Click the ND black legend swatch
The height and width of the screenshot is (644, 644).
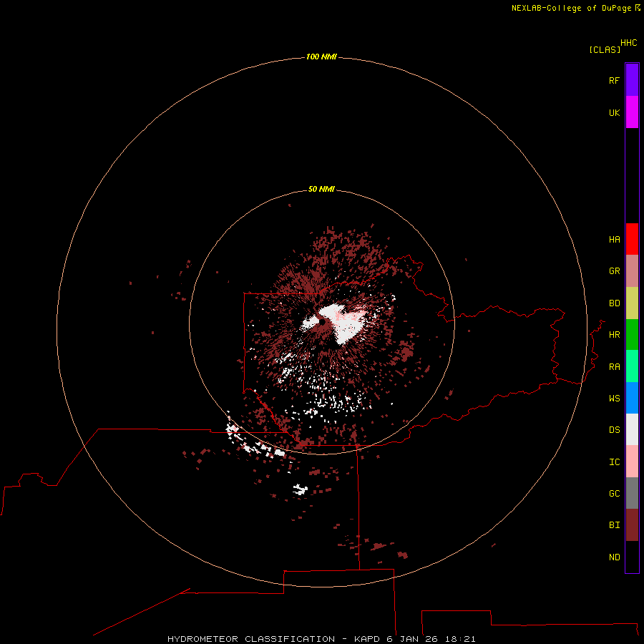[632, 557]
